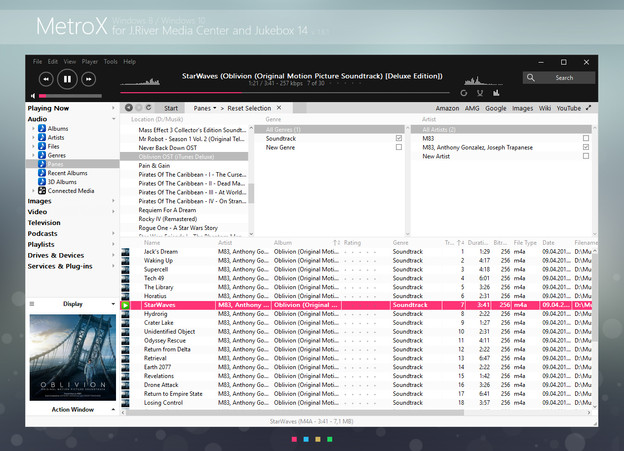Adjust the pink volume slider
The height and width of the screenshot is (451, 624).
coord(70,96)
